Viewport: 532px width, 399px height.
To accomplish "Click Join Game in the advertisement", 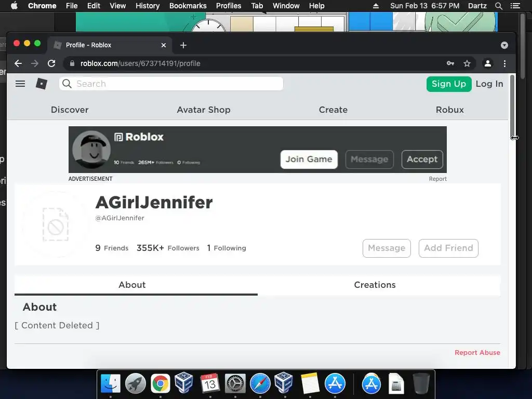I will (x=309, y=159).
